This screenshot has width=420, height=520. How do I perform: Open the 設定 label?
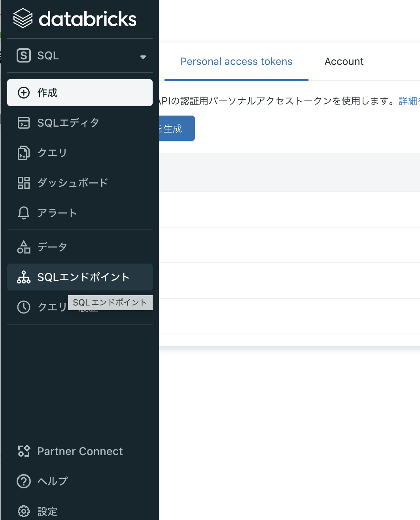click(x=47, y=511)
